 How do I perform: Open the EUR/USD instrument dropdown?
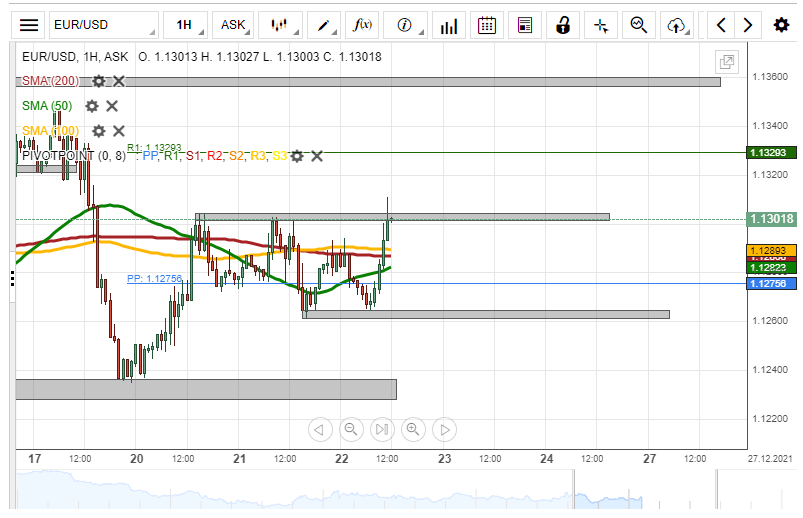pos(103,25)
